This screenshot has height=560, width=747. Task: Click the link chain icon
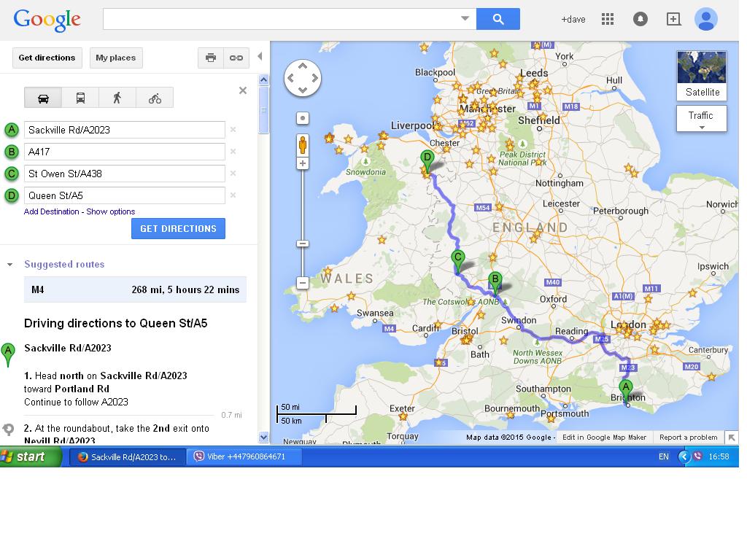236,58
